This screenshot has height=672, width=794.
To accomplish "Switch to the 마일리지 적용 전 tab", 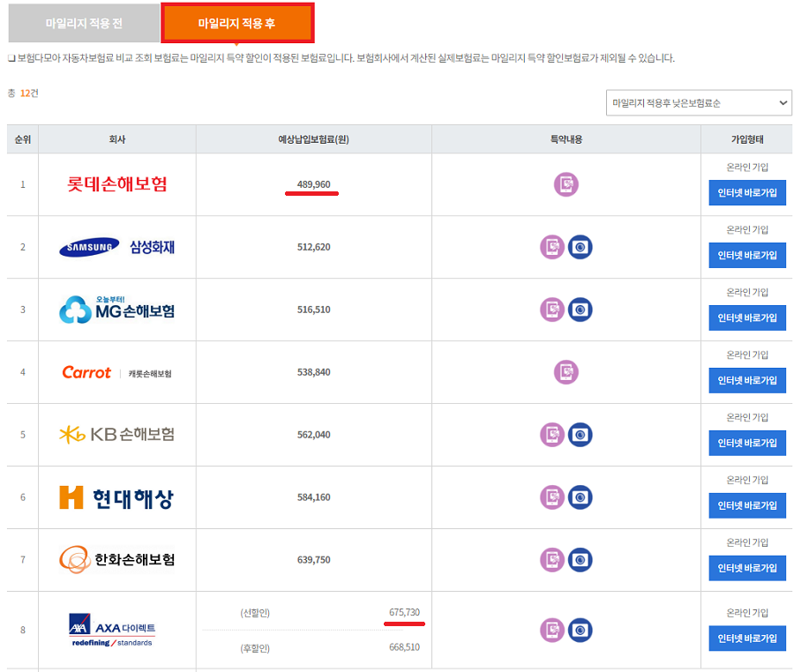I will click(x=84, y=23).
